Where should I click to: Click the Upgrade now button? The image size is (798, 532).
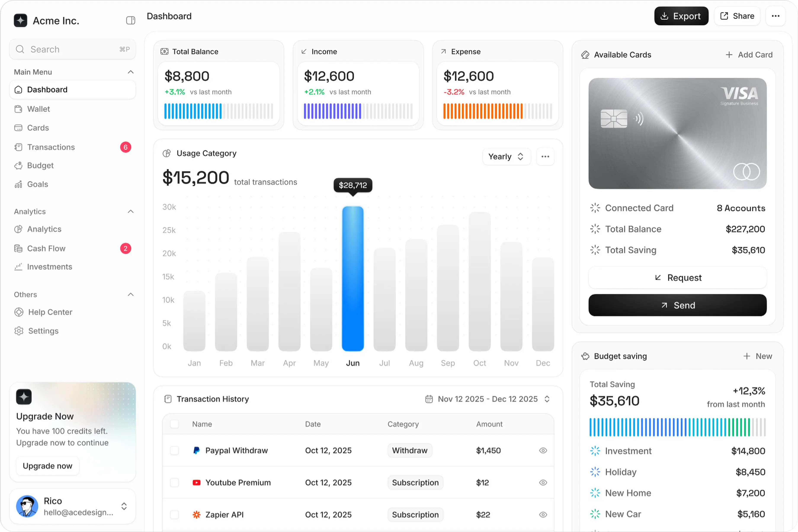point(48,466)
